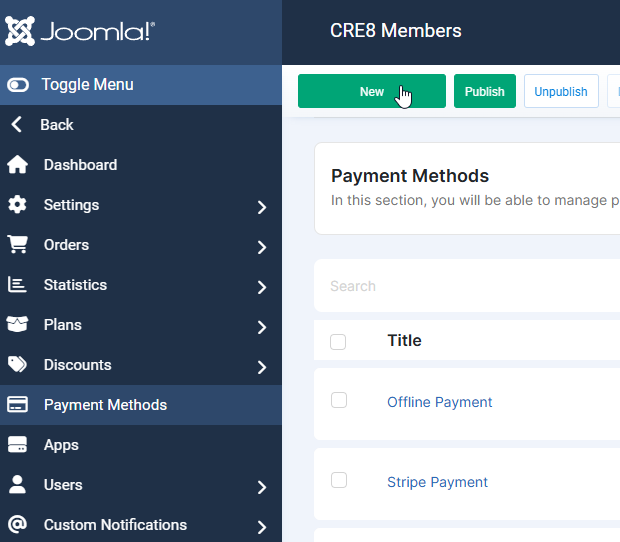Check the Offline Payment row checkbox

pyautogui.click(x=339, y=400)
